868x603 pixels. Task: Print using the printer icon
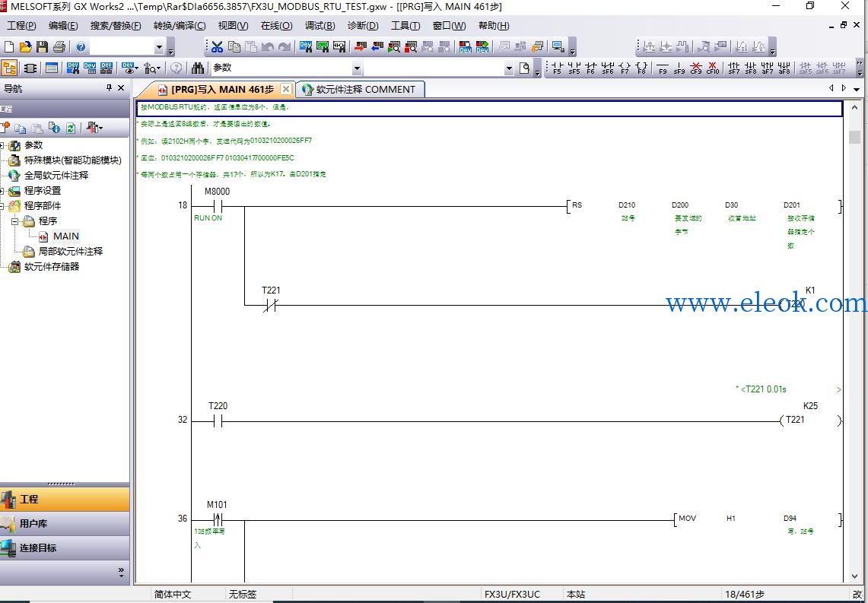pyautogui.click(x=59, y=47)
